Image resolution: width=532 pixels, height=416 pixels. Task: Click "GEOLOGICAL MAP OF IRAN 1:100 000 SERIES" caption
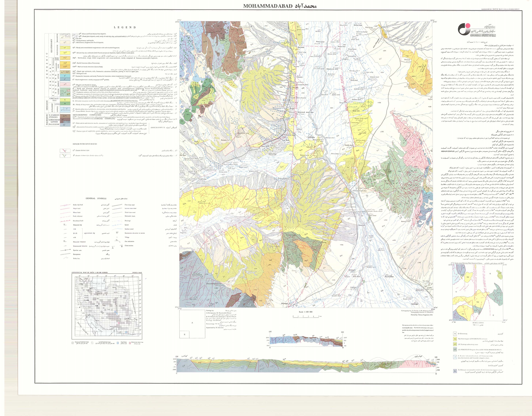pos(90,272)
